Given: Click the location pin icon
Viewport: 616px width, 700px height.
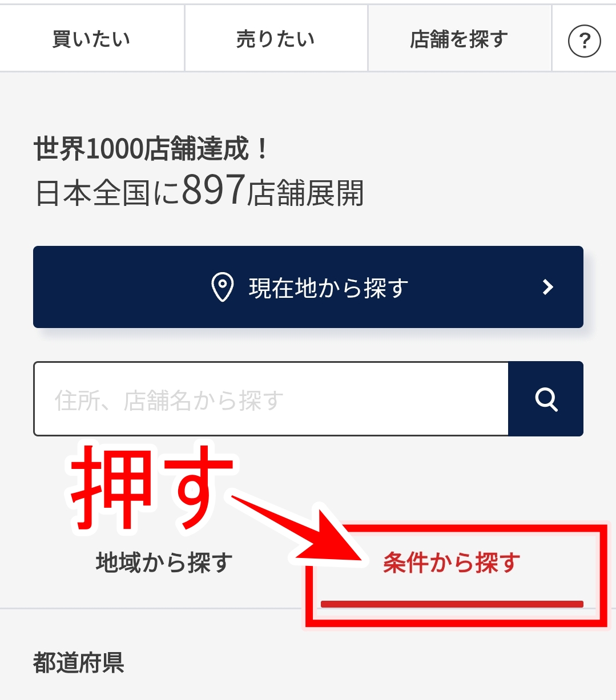Looking at the screenshot, I should (x=222, y=287).
